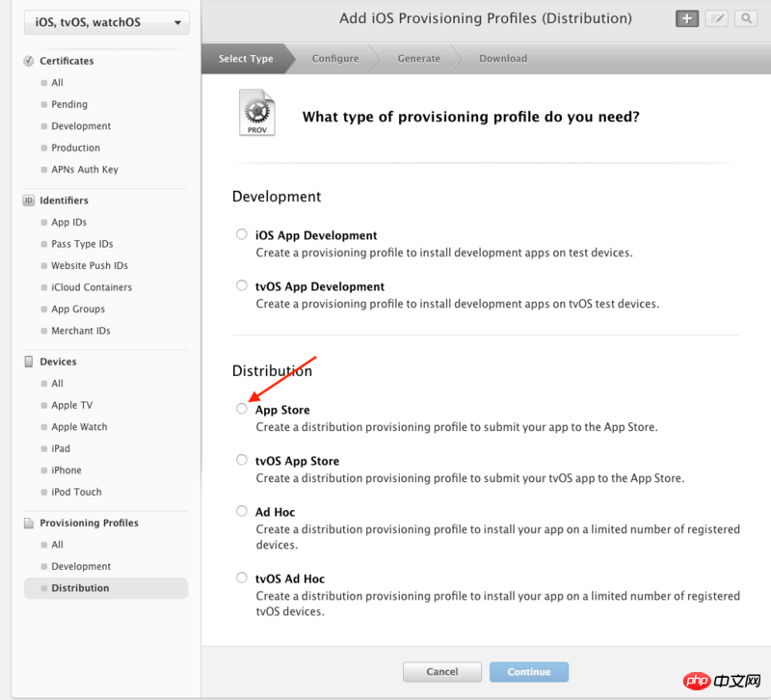The width and height of the screenshot is (771, 700).
Task: Open All under Devices
Action: [58, 383]
